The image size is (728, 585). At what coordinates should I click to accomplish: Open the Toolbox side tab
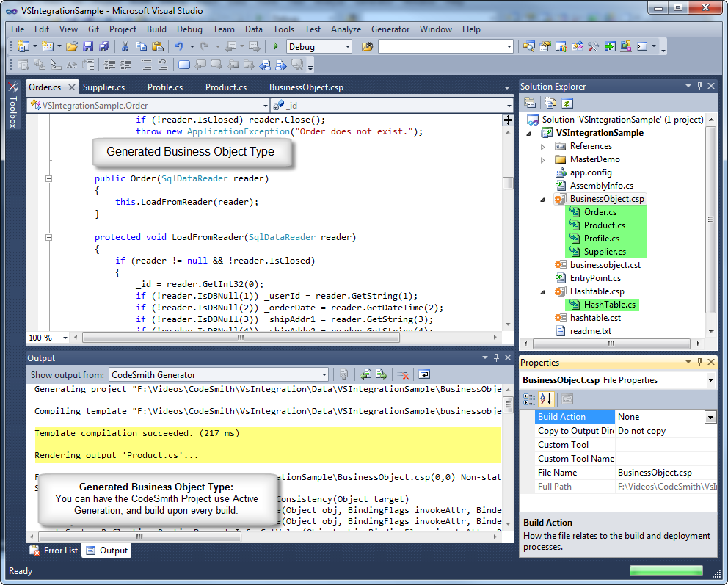[13, 106]
